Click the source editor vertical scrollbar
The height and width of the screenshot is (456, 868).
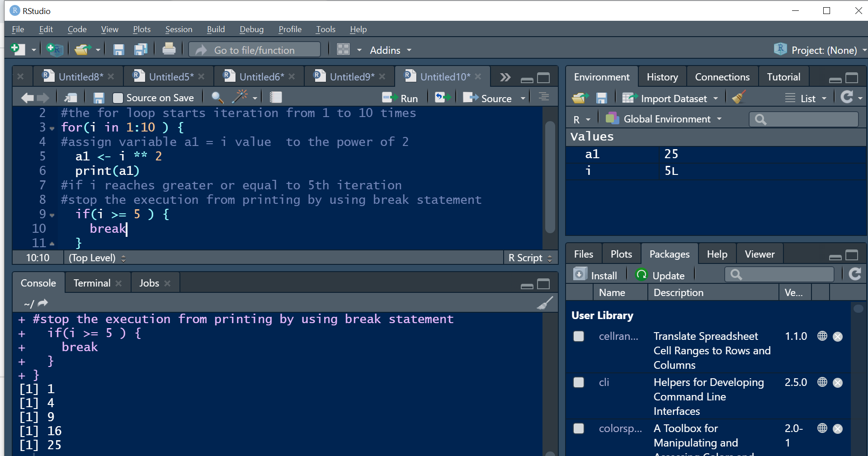550,177
